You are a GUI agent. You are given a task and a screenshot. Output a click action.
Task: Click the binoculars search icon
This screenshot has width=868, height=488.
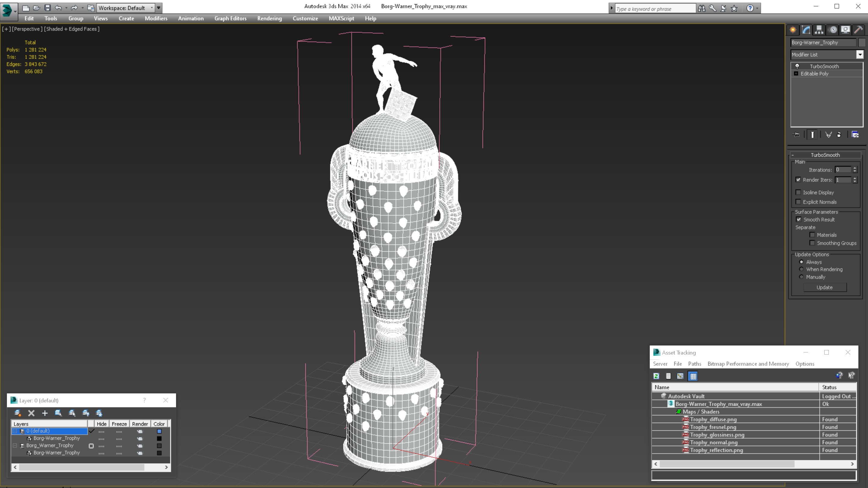(702, 8)
